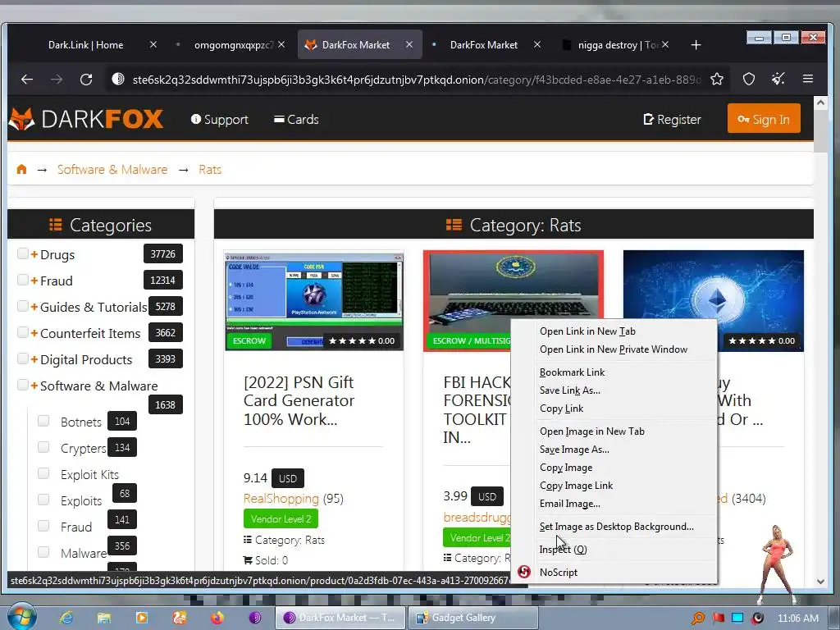Check the Guides & Tutorials checkbox
Viewport: 840px width, 630px height.
[22, 306]
